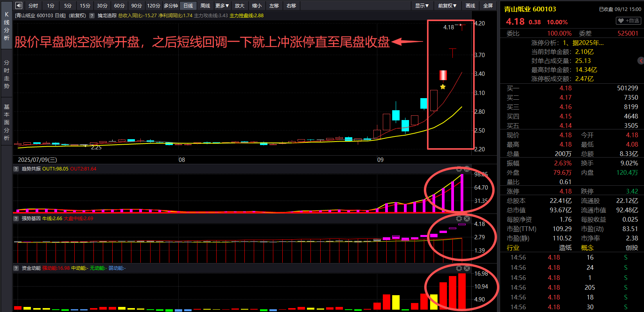
Task: Click 买五 price 4.14
Action: pos(565,126)
